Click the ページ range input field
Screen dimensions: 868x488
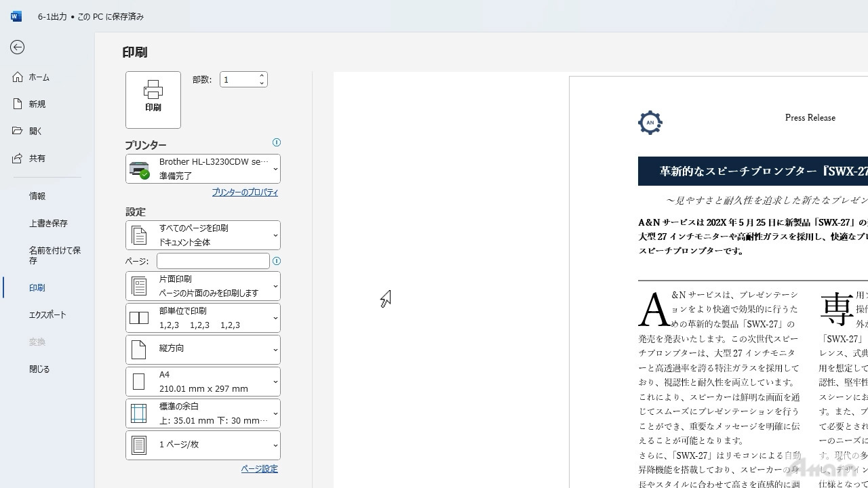[213, 261]
